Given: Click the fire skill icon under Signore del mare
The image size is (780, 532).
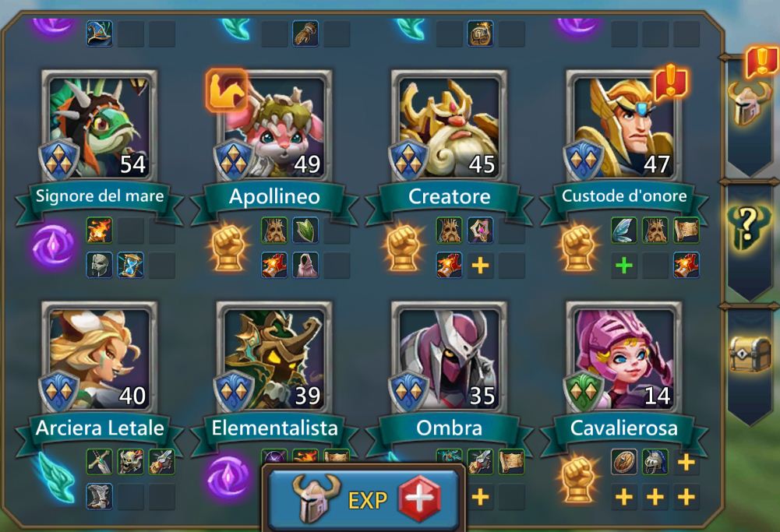Looking at the screenshot, I should [100, 231].
